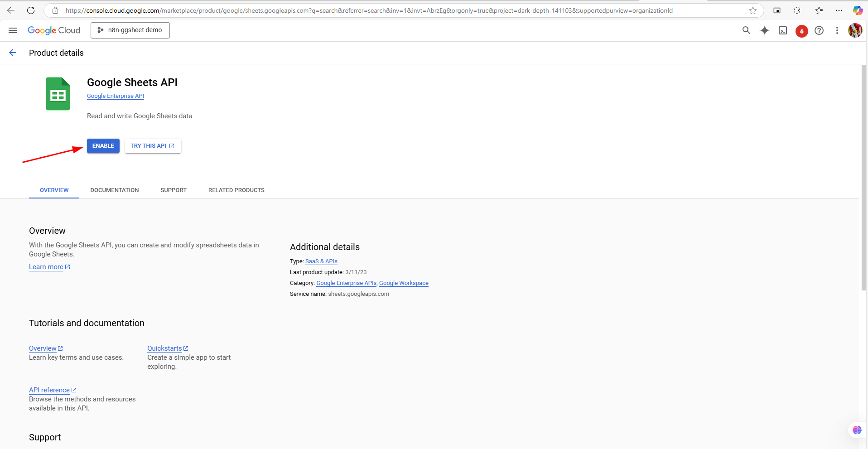Open browser favorites list
The height and width of the screenshot is (449, 868).
tap(819, 10)
